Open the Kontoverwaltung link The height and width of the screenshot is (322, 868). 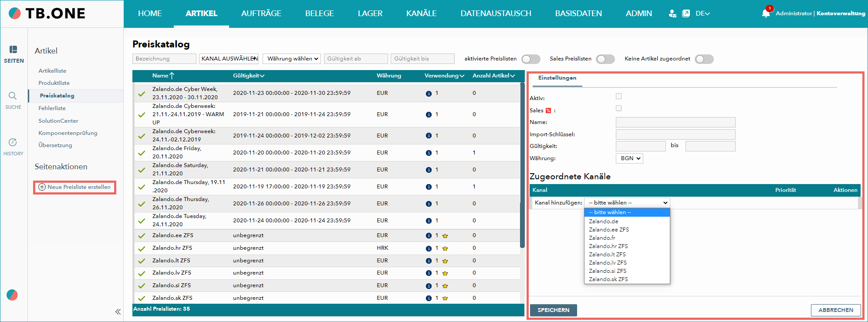[x=841, y=13]
